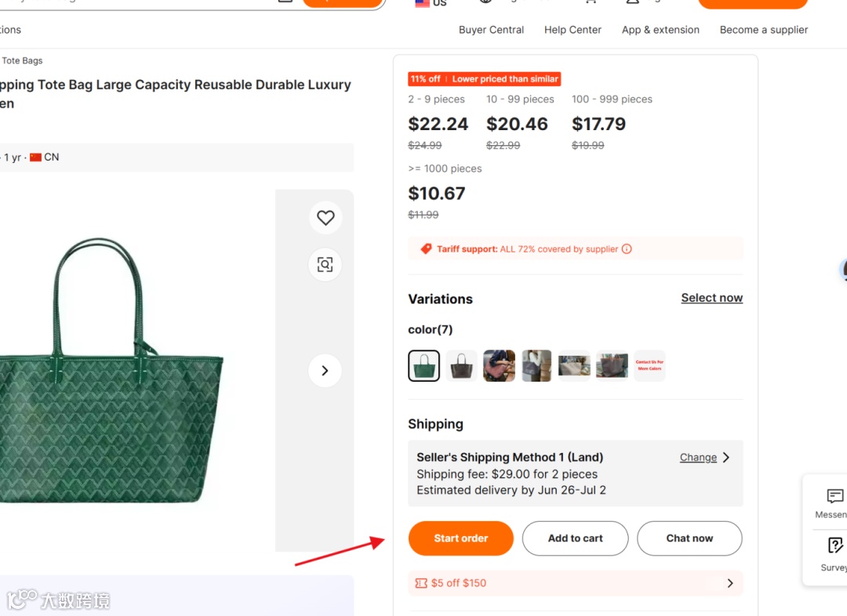Click Add to cart

[x=576, y=538]
